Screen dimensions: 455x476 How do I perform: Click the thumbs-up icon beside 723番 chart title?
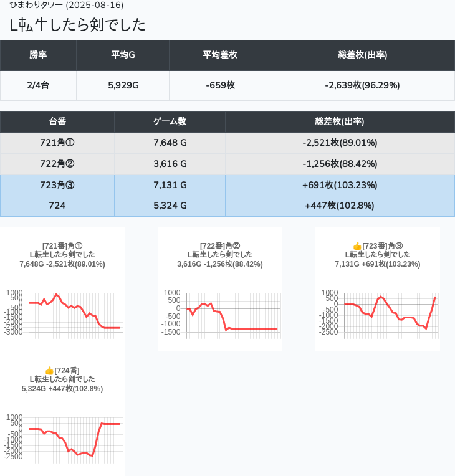357,246
